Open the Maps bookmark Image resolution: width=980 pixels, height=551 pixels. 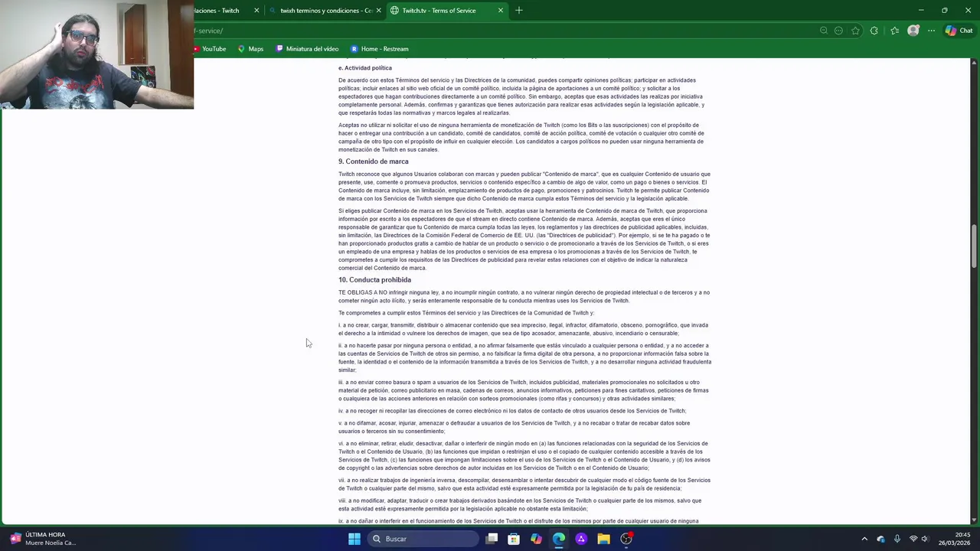pos(250,49)
